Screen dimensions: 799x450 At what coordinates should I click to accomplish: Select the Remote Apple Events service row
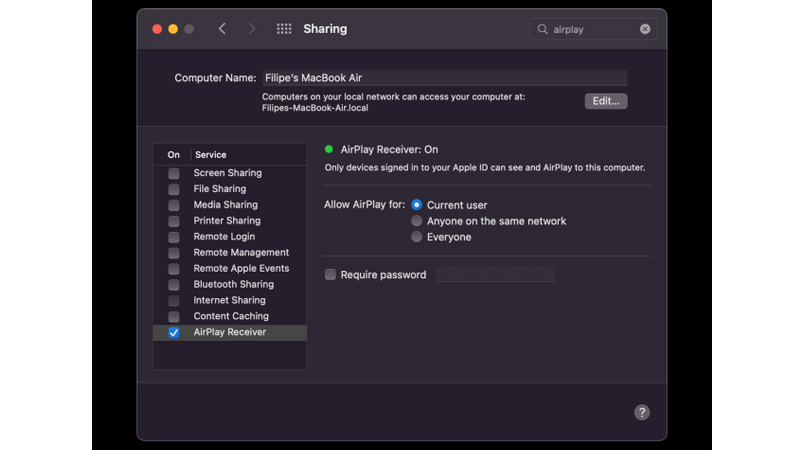click(230, 268)
